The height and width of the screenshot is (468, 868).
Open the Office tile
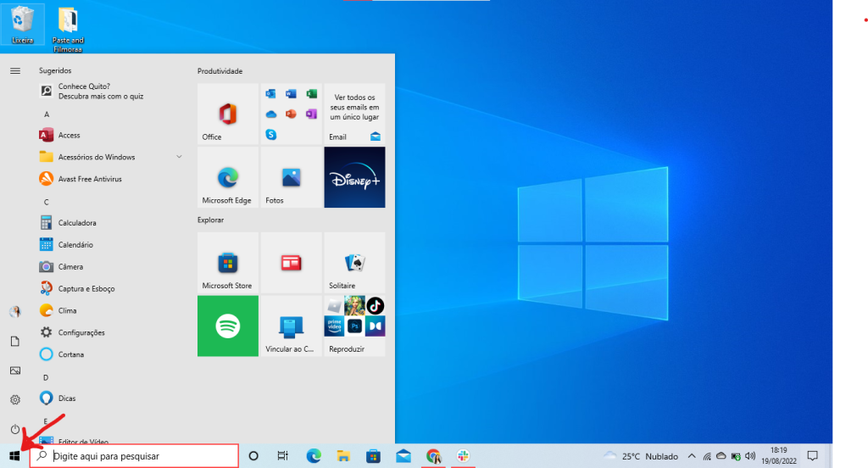tap(227, 114)
